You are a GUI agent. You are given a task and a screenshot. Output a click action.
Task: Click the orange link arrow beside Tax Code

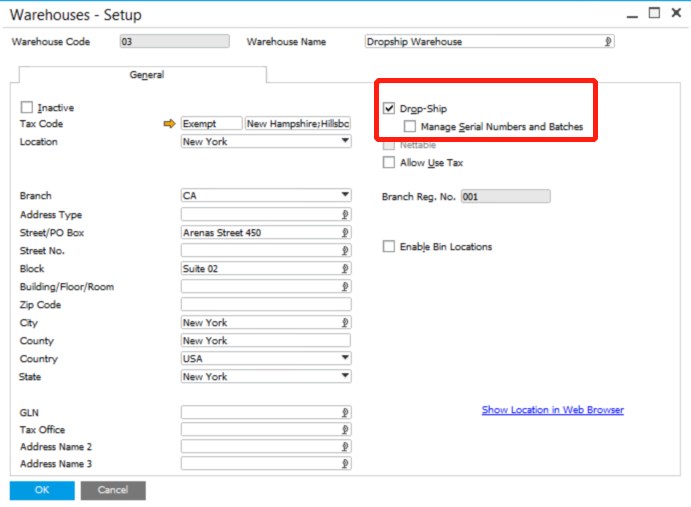169,124
